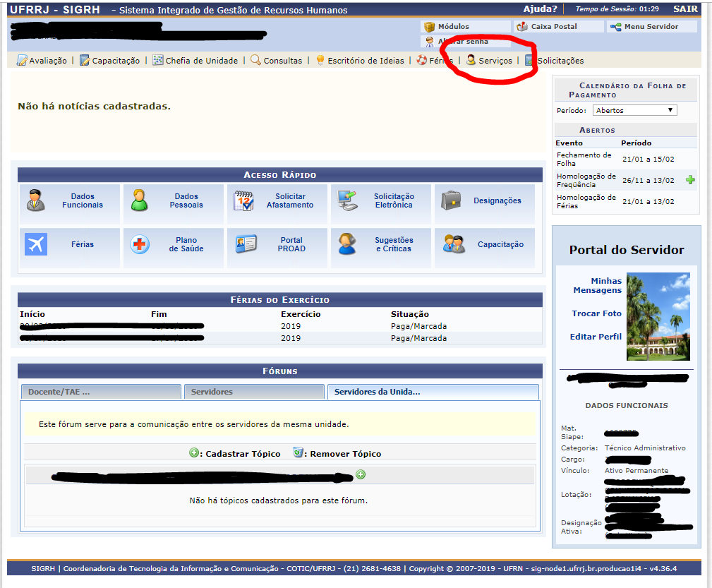
Task: Open Férias airplane icon in quick access
Action: coord(36,244)
